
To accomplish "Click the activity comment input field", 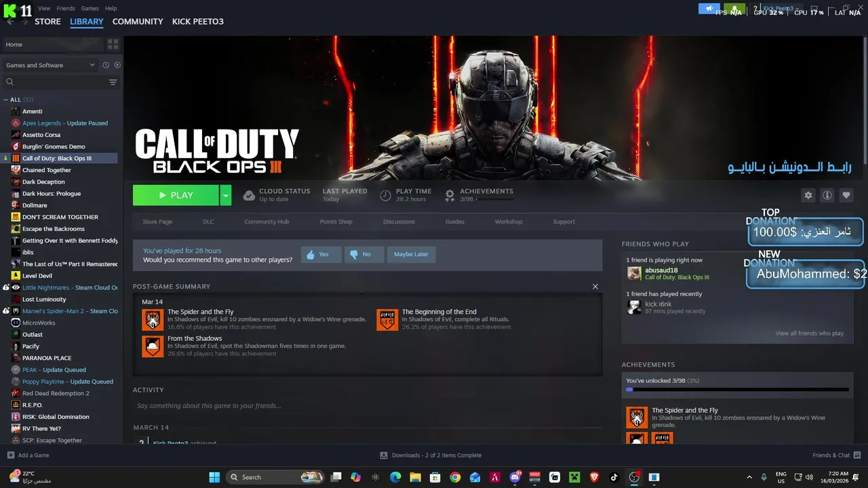I will point(367,405).
